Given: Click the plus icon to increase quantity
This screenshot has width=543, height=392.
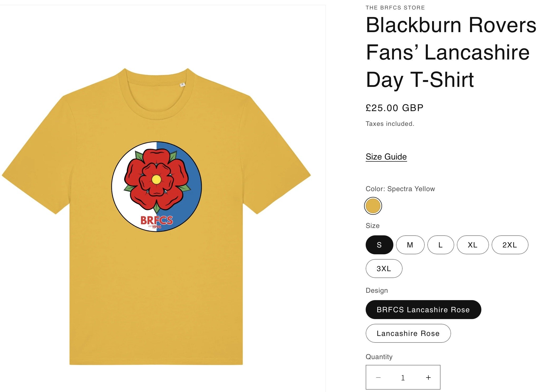Looking at the screenshot, I should pyautogui.click(x=428, y=378).
